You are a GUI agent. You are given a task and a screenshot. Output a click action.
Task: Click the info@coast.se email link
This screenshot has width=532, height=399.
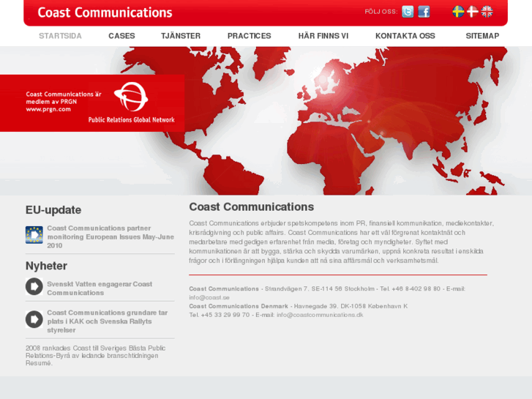(x=209, y=297)
